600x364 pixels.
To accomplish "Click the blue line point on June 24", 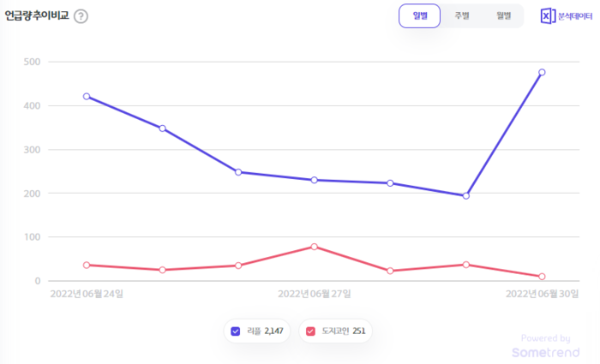I will 87,96.
